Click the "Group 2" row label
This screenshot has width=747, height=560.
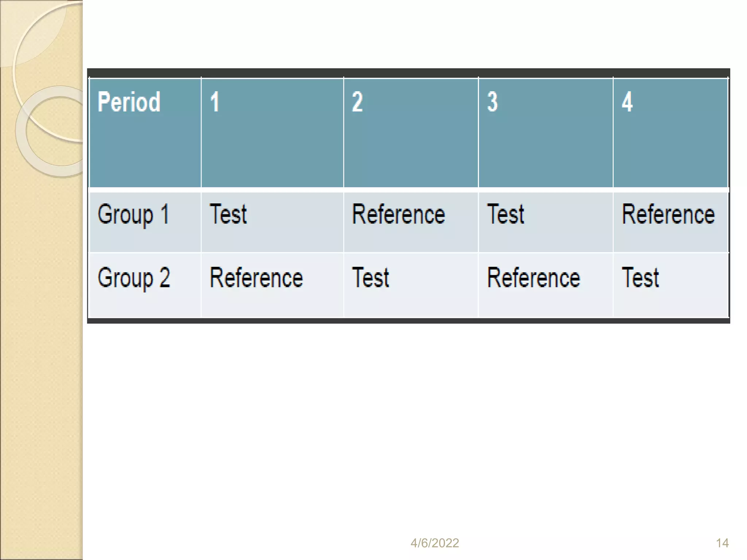click(x=134, y=278)
